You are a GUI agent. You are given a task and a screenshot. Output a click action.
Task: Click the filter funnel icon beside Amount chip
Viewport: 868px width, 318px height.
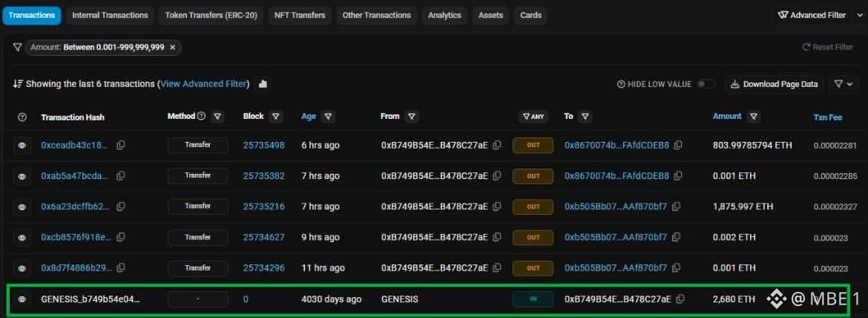(17, 48)
